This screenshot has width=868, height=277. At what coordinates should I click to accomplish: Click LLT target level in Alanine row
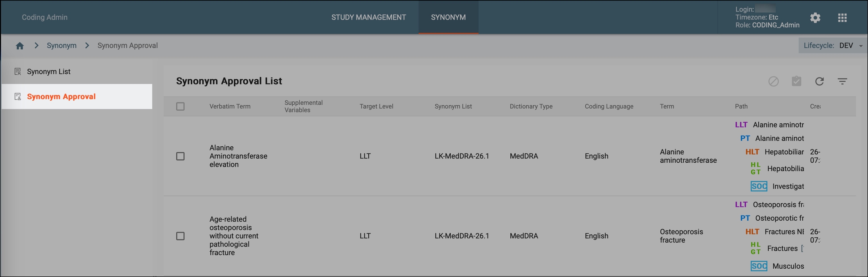point(365,156)
